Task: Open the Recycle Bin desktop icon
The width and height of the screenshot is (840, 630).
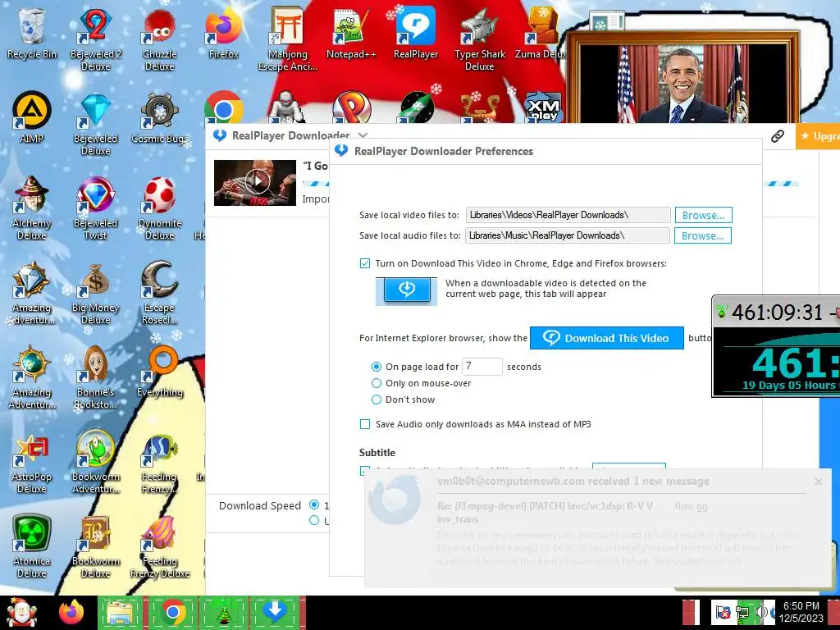Action: point(31,32)
